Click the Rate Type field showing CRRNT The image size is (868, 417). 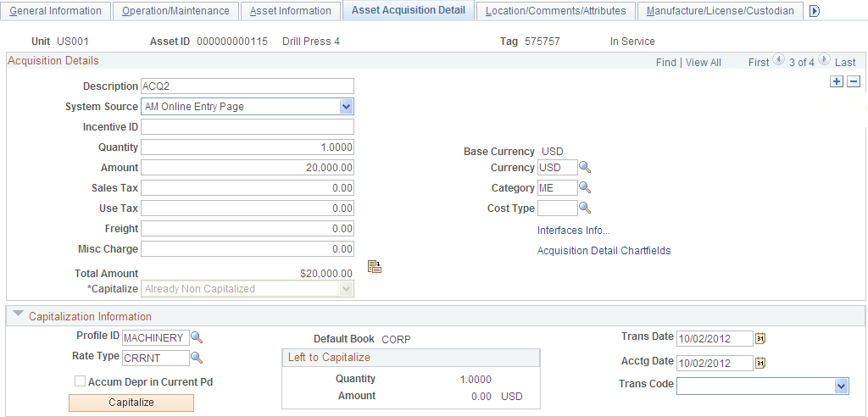(x=156, y=359)
